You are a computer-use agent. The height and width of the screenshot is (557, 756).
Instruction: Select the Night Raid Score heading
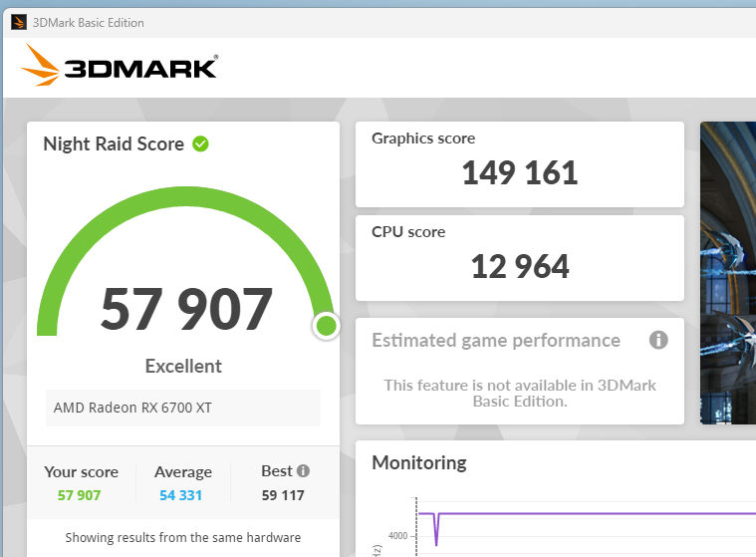pos(114,144)
